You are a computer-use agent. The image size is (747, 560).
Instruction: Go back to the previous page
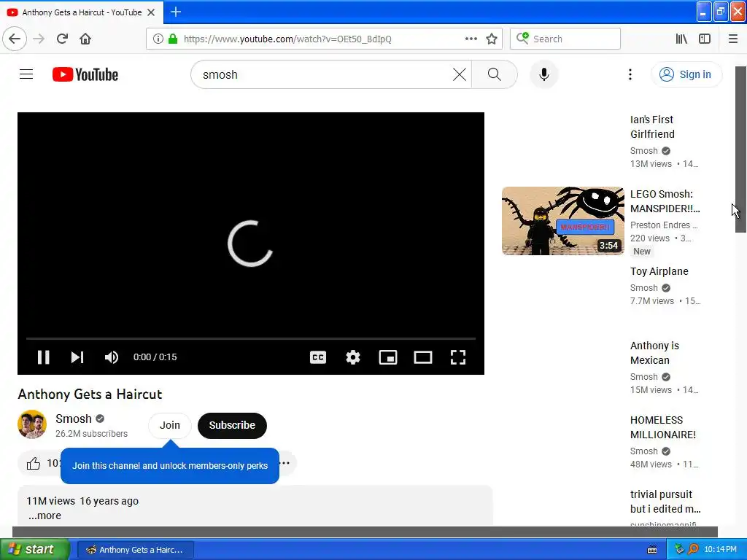pyautogui.click(x=15, y=39)
